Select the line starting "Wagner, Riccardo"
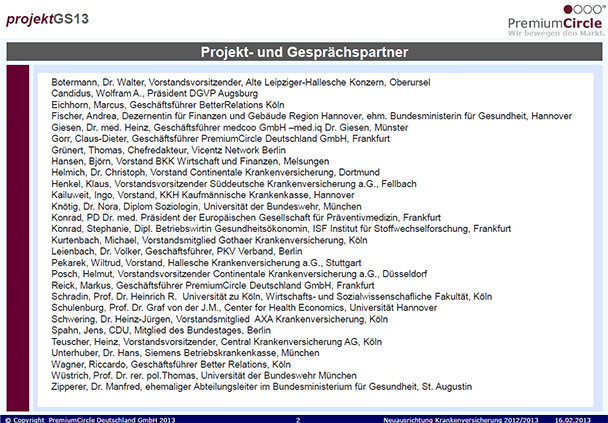 point(171,364)
